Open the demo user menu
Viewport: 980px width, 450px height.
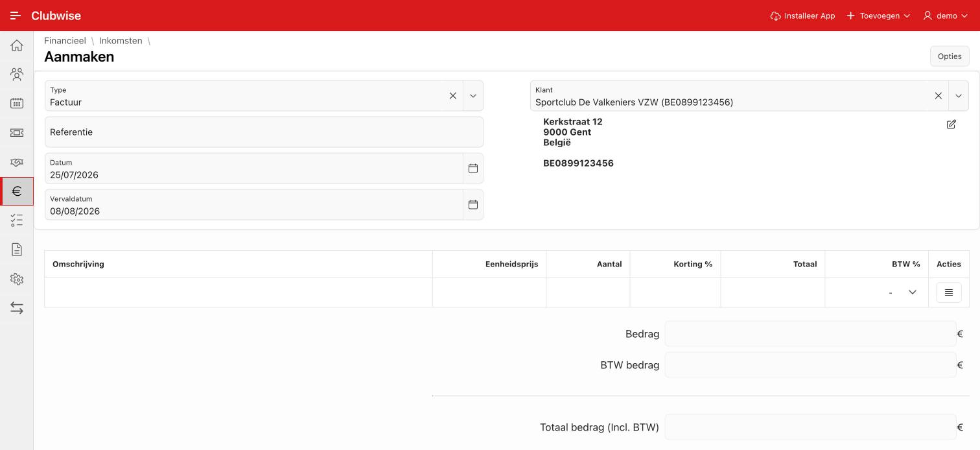pyautogui.click(x=945, y=16)
